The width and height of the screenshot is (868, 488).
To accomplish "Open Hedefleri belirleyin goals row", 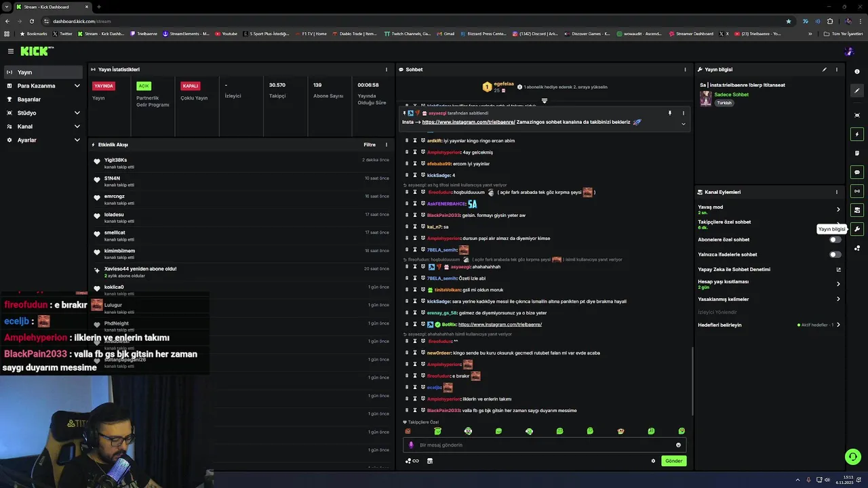I will point(770,325).
